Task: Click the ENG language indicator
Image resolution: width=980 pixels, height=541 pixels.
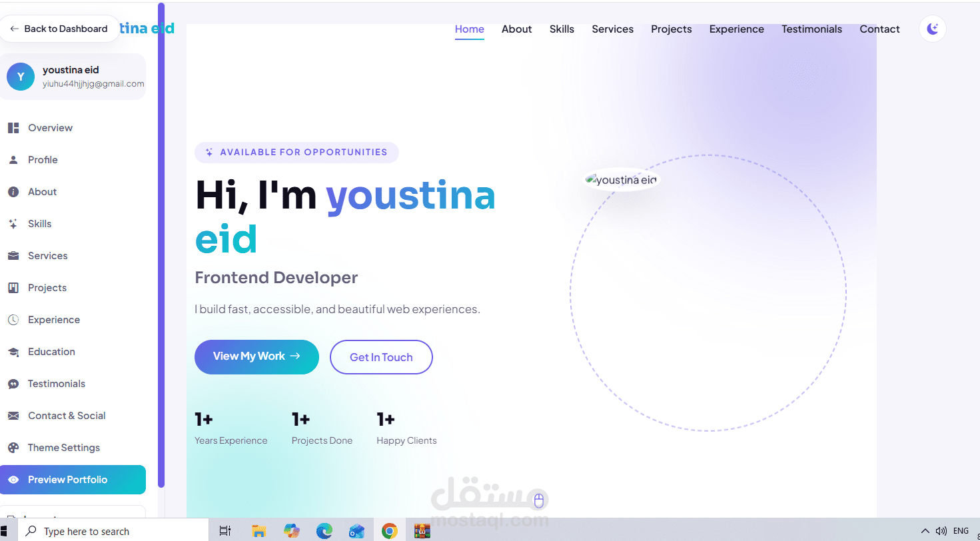Action: pyautogui.click(x=961, y=531)
